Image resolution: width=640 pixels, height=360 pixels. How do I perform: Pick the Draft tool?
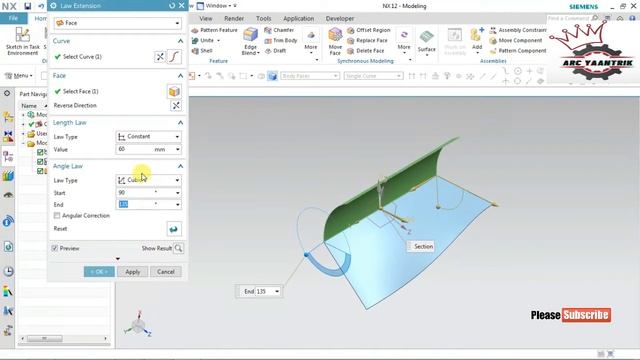(x=276, y=51)
